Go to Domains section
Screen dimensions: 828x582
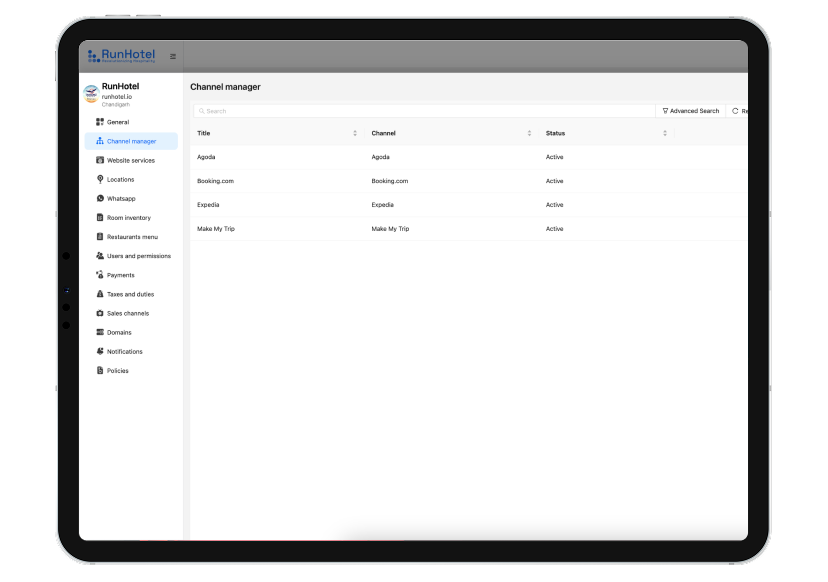131,332
